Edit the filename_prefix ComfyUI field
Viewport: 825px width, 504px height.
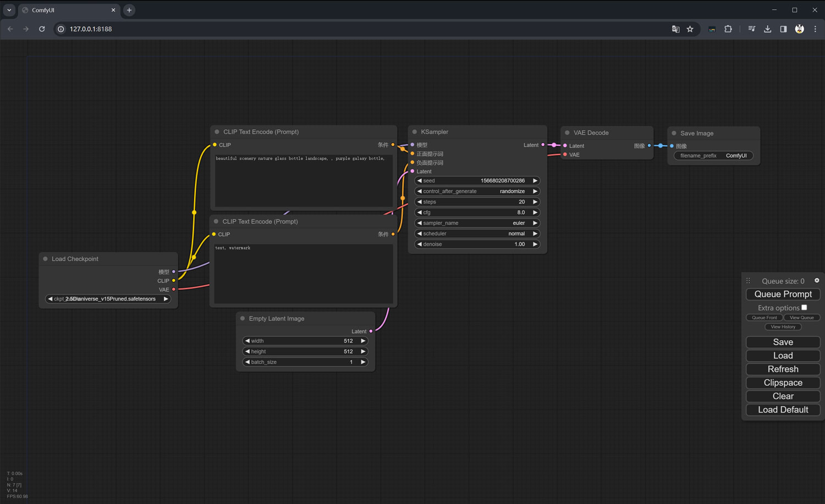pyautogui.click(x=714, y=156)
